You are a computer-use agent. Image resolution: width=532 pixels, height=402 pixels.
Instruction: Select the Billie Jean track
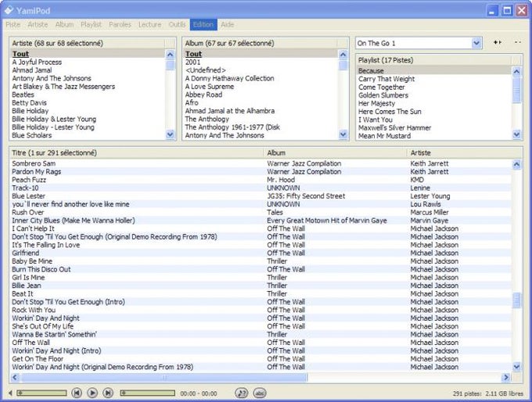point(261,285)
